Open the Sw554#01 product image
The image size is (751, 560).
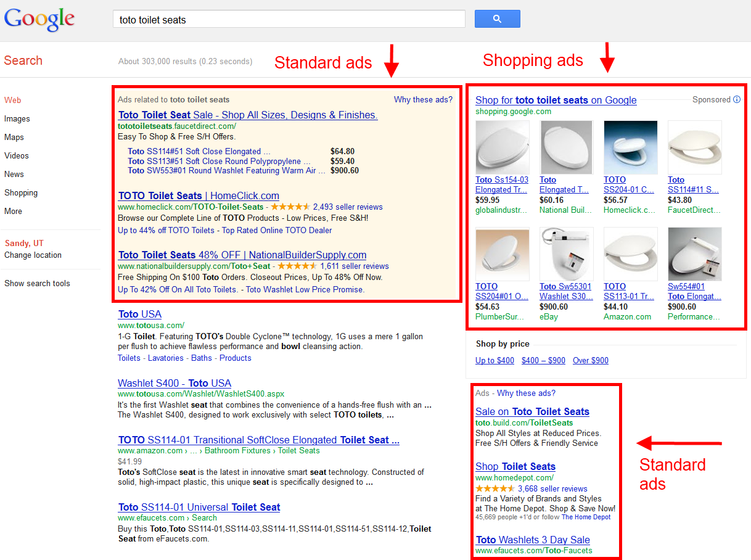point(694,254)
